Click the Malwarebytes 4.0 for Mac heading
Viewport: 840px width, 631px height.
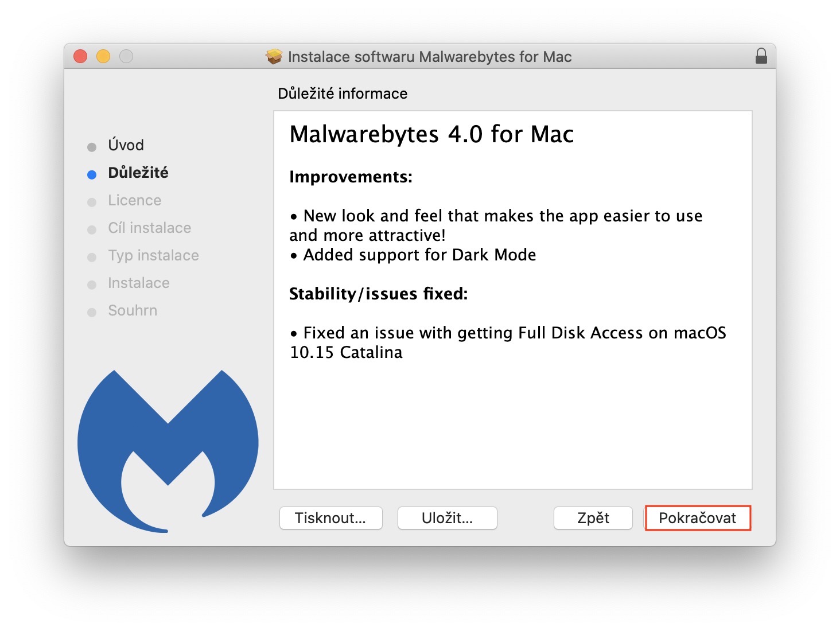point(431,134)
